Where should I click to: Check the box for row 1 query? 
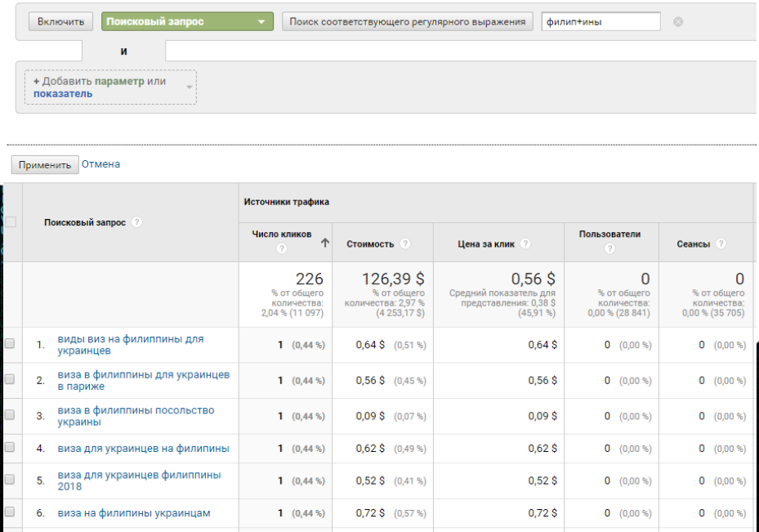click(10, 344)
